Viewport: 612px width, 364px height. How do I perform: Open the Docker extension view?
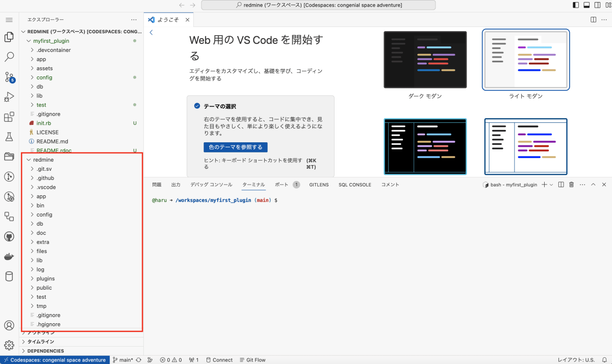(x=8, y=256)
